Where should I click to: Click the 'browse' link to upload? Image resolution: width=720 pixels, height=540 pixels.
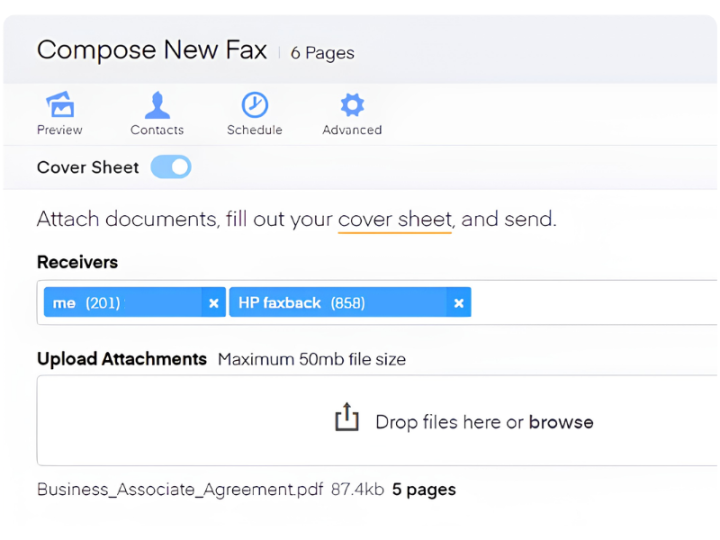561,422
